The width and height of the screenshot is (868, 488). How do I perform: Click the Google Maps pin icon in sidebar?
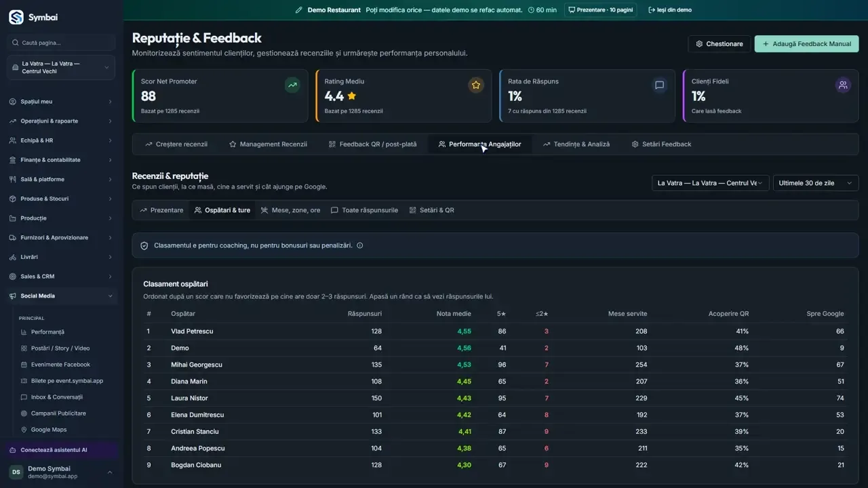(24, 430)
